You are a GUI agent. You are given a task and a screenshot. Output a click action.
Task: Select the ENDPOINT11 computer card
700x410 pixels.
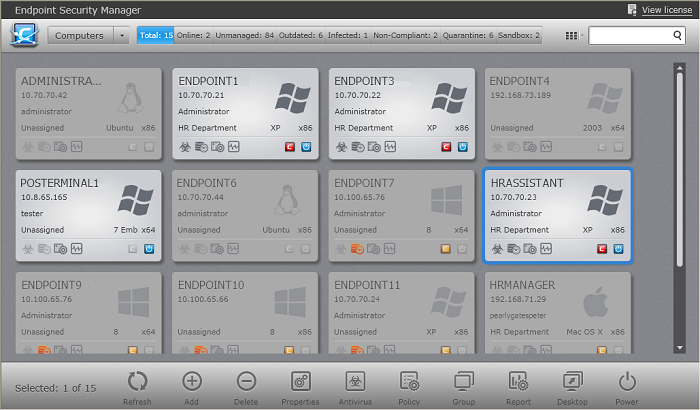[401, 313]
